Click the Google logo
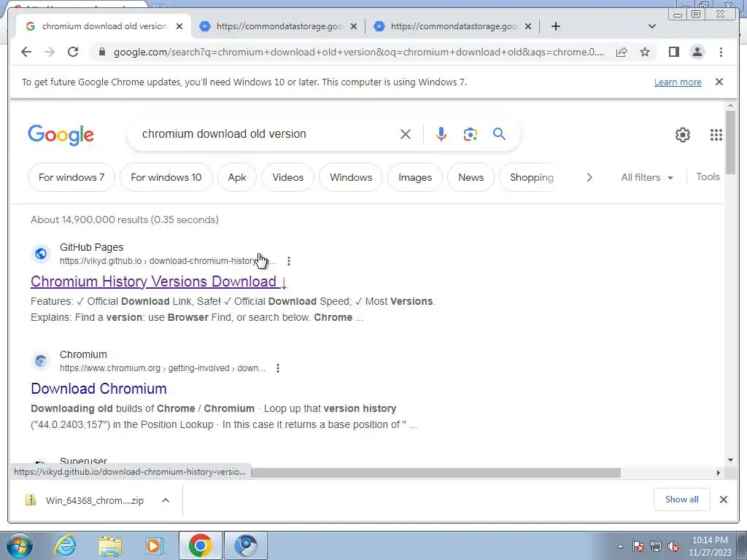The width and height of the screenshot is (747, 560). [61, 135]
